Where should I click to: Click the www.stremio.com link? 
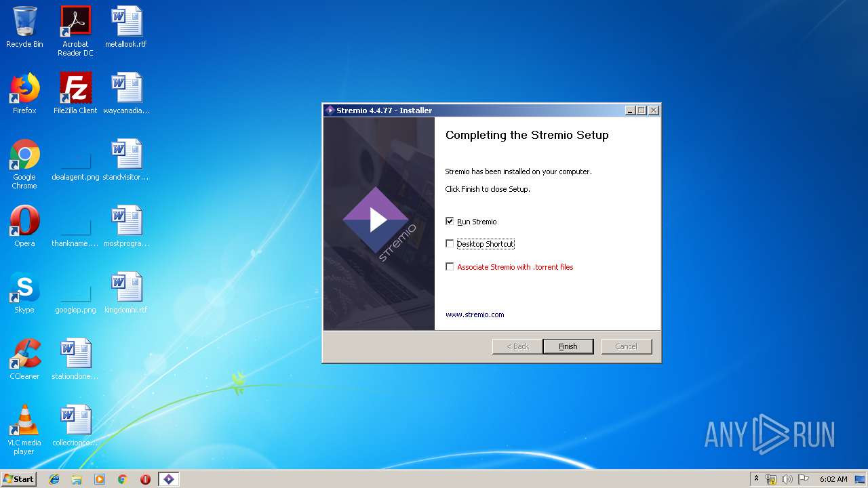tap(475, 314)
